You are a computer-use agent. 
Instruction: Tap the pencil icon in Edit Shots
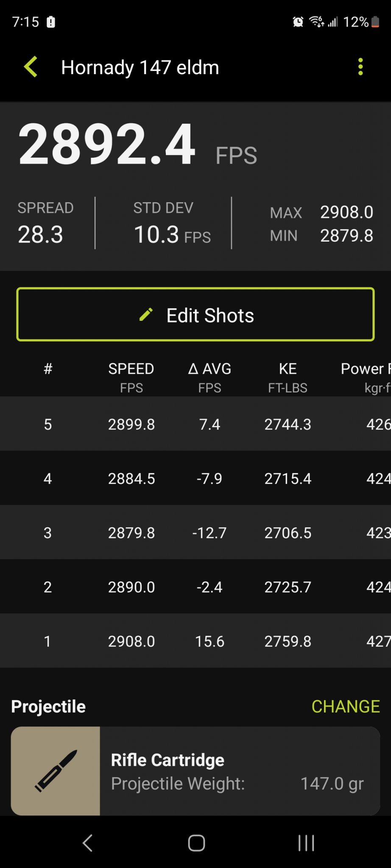(146, 314)
